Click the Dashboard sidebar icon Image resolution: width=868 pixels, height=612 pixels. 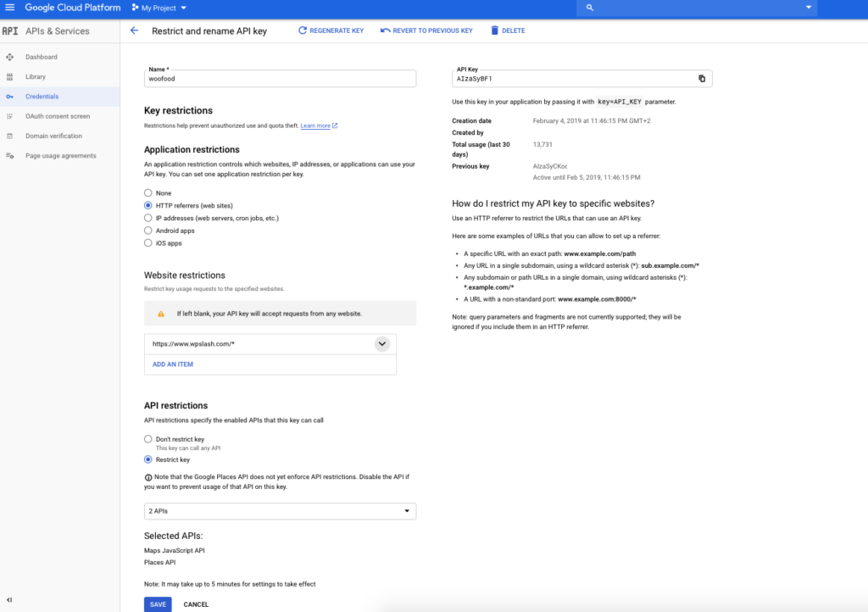(9, 57)
